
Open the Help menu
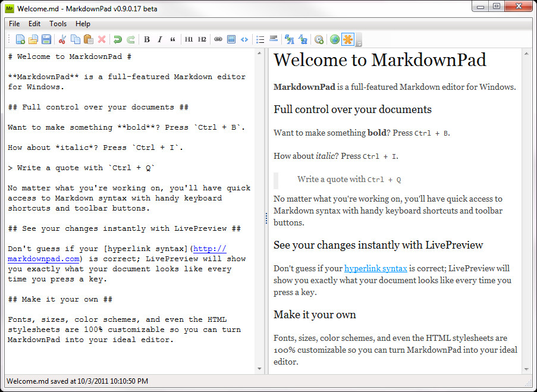(83, 24)
